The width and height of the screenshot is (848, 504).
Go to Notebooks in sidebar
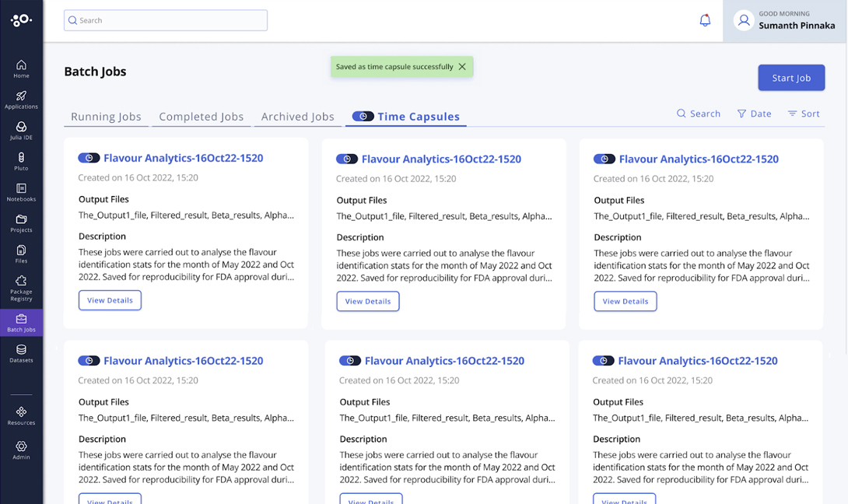(x=21, y=192)
